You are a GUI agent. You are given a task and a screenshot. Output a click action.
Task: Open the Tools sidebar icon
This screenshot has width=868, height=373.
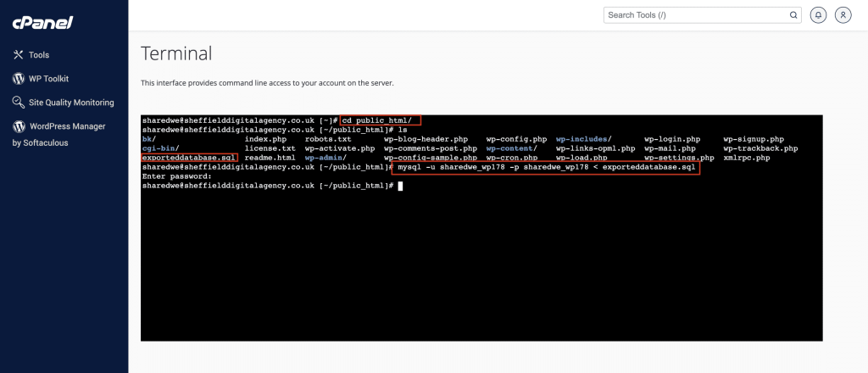tap(19, 55)
